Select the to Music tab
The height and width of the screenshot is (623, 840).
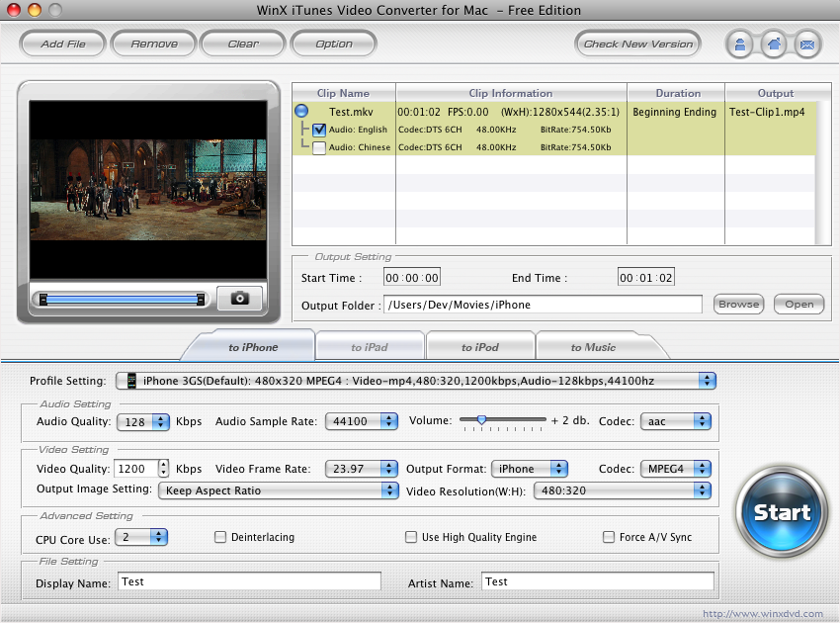click(593, 347)
